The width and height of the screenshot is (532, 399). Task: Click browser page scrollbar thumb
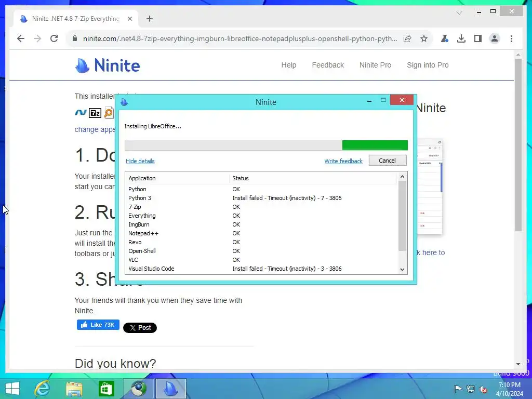pyautogui.click(x=518, y=145)
